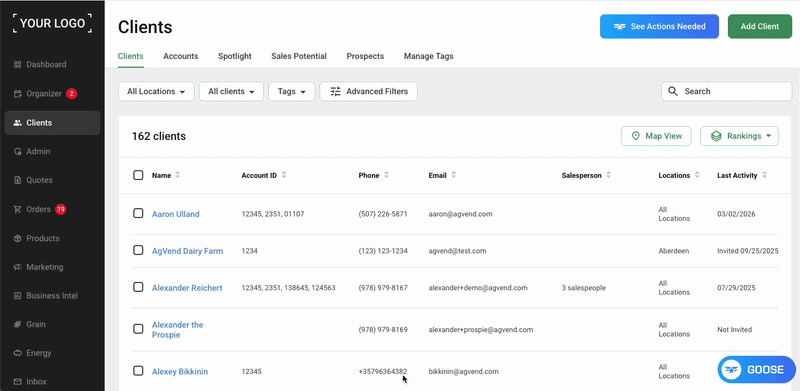Open the Alexey Bikkinin client link

pyautogui.click(x=180, y=372)
